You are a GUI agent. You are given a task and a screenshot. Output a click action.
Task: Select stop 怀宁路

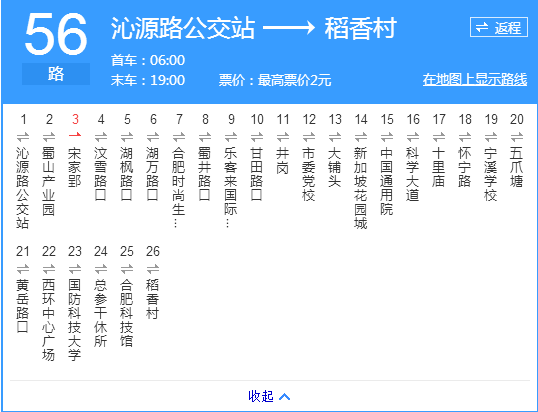click(465, 167)
